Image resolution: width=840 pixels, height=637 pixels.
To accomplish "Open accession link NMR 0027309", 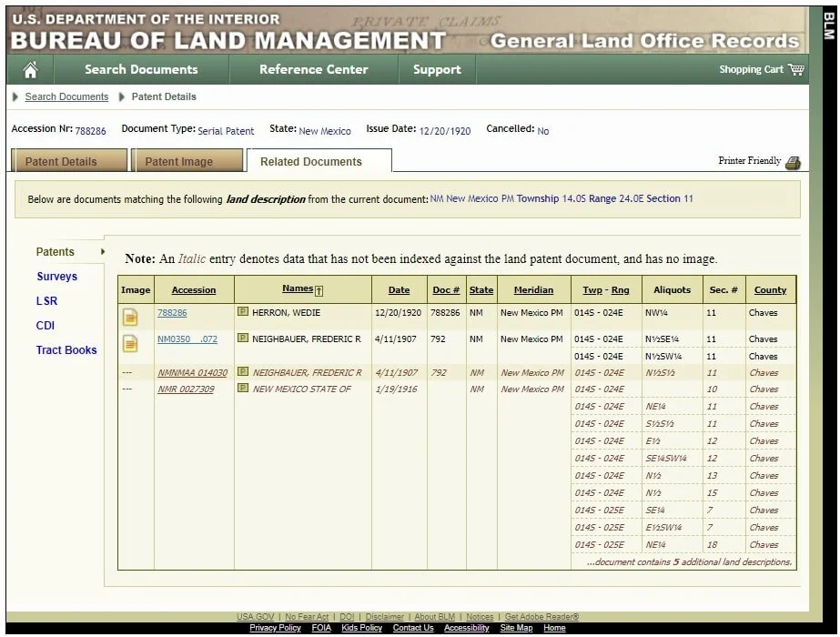I will tap(186, 389).
